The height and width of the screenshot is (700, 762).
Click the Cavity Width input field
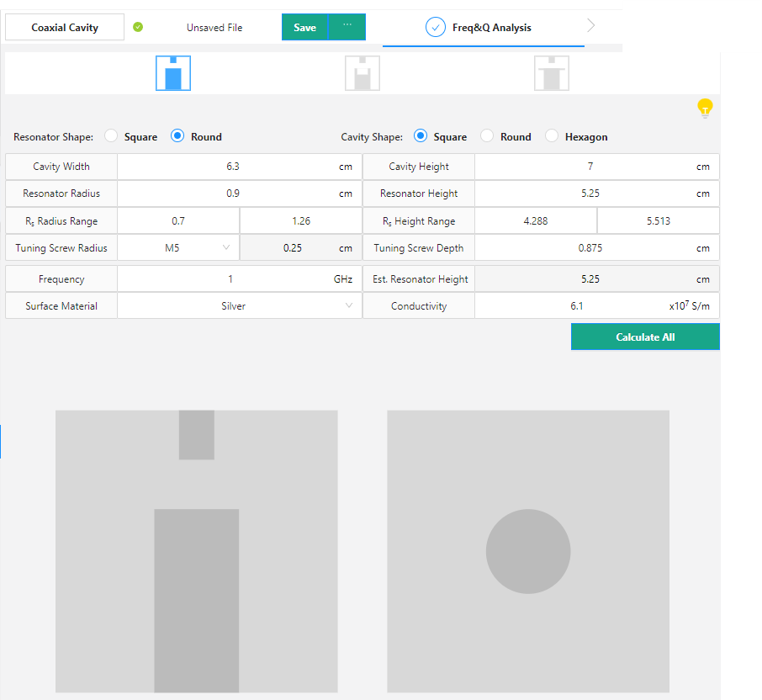coord(240,167)
